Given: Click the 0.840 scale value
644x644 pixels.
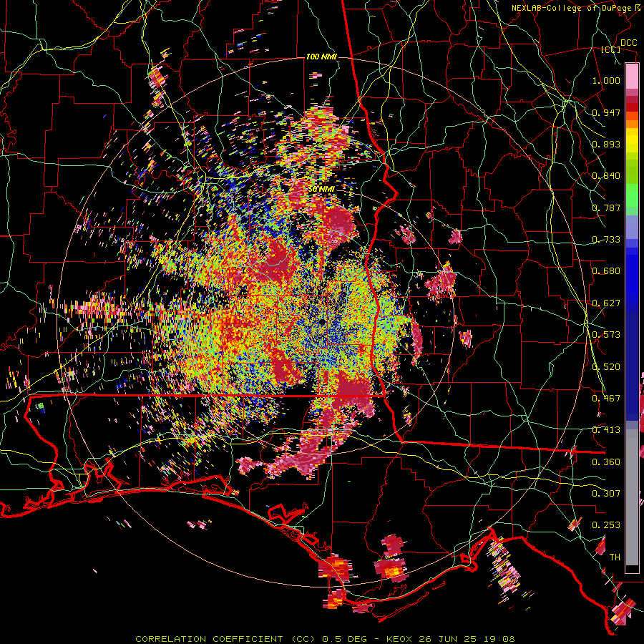Looking at the screenshot, I should pos(606,175).
